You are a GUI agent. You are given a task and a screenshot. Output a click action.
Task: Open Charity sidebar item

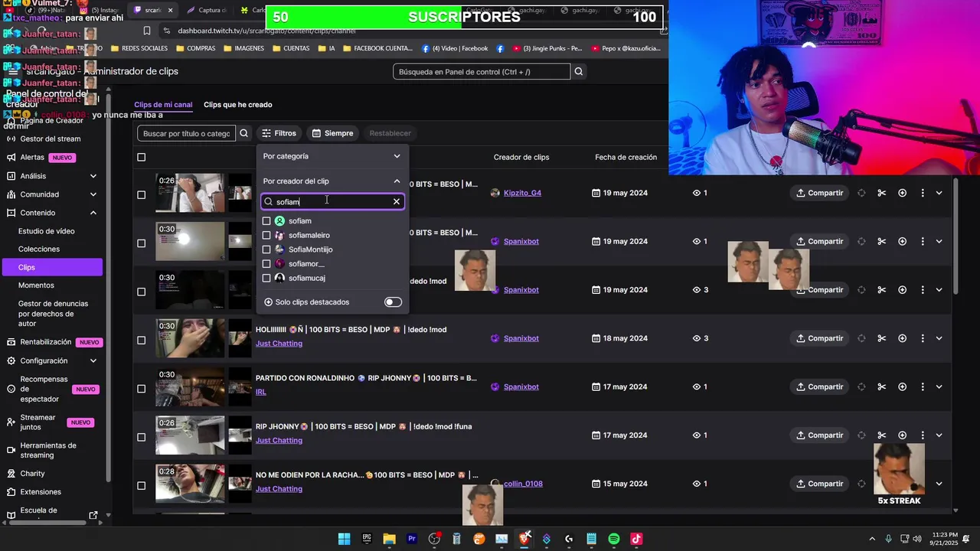pyautogui.click(x=32, y=474)
